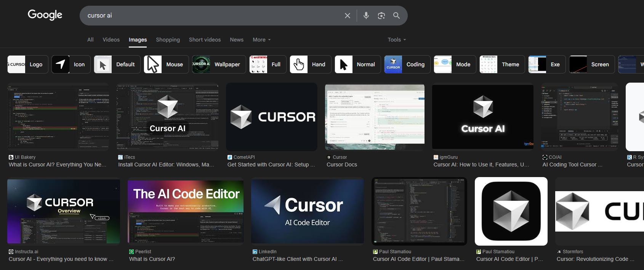
Task: Filter images by the Hand chip
Action: 310,64
